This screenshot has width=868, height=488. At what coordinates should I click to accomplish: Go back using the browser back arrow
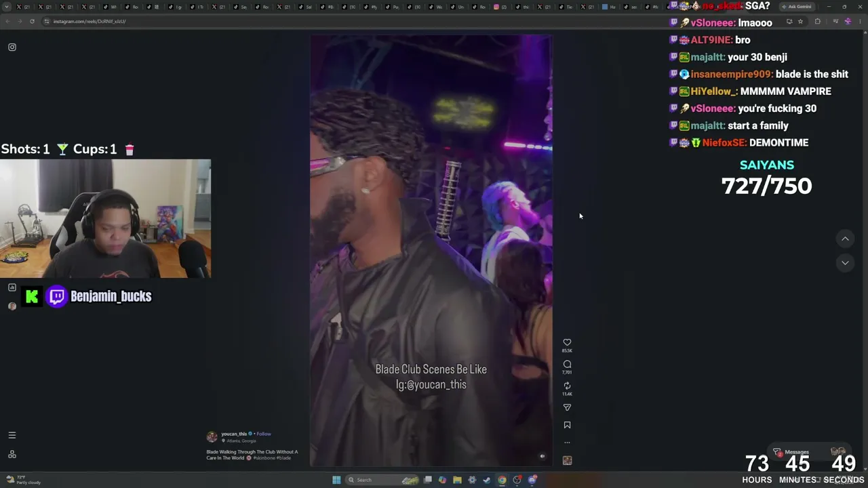[x=7, y=21]
